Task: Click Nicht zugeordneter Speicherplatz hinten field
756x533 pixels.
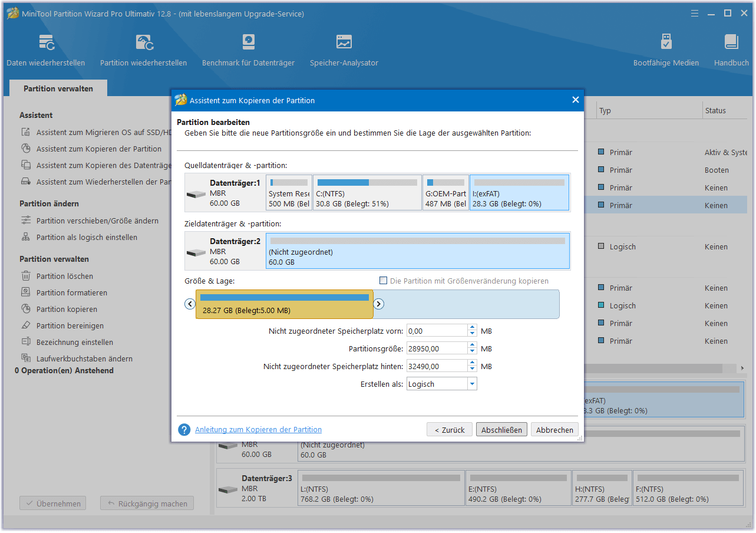Action: coord(437,366)
